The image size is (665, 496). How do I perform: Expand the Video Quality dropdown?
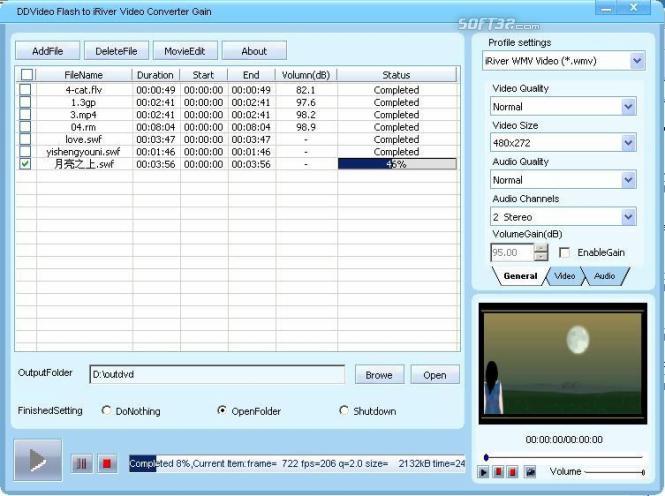[629, 106]
